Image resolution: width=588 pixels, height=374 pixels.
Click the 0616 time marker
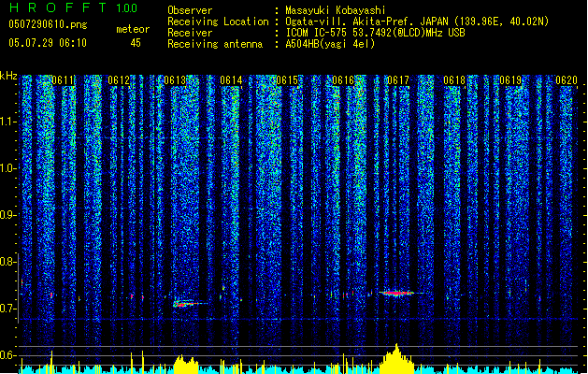pyautogui.click(x=343, y=80)
